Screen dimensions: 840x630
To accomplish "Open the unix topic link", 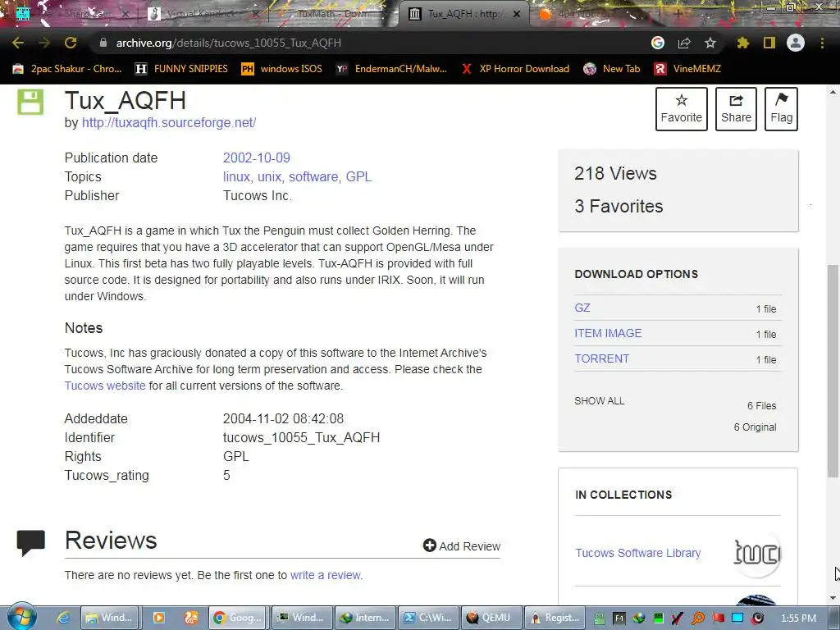I will [269, 177].
